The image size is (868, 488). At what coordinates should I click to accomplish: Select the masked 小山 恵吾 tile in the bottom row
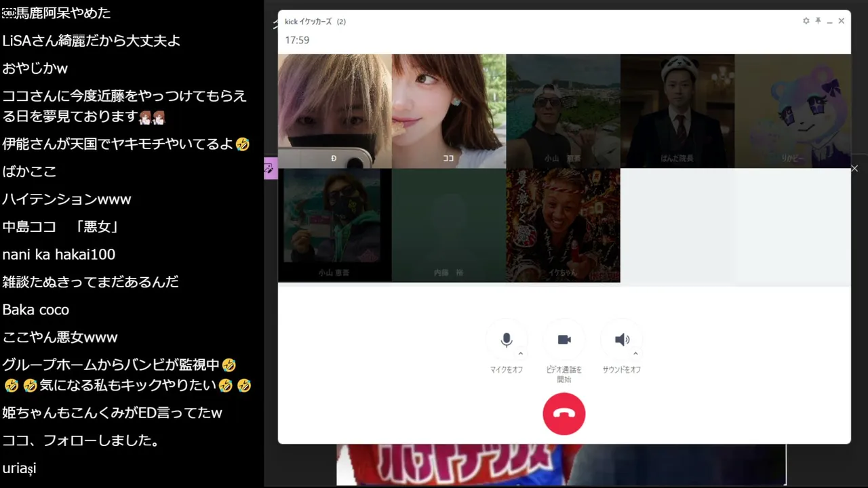335,225
